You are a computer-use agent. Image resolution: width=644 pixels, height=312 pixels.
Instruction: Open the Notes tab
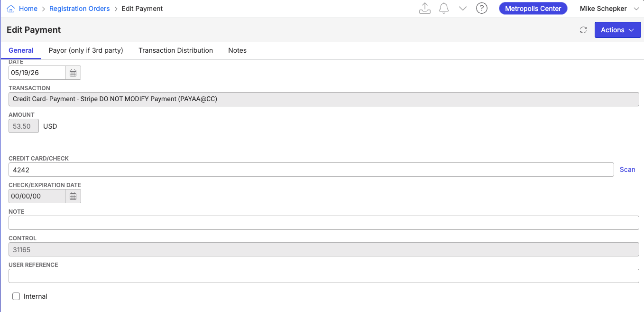[x=237, y=50]
